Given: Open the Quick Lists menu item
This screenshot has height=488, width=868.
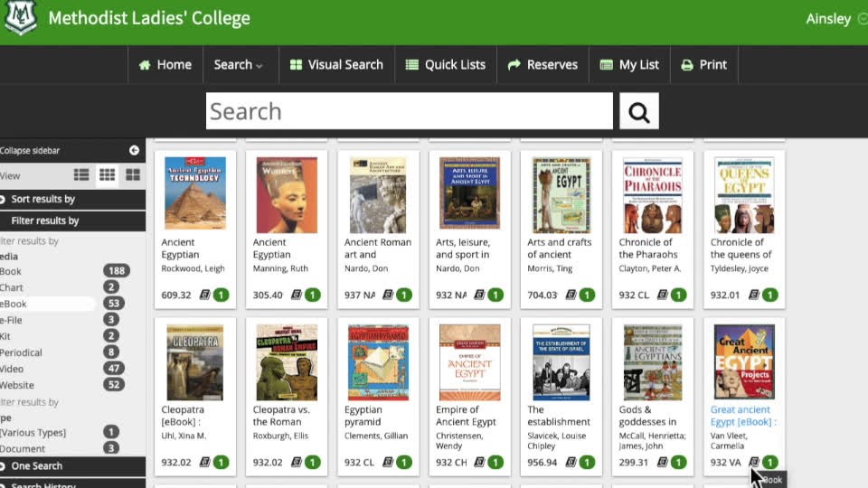Looking at the screenshot, I should pyautogui.click(x=445, y=65).
